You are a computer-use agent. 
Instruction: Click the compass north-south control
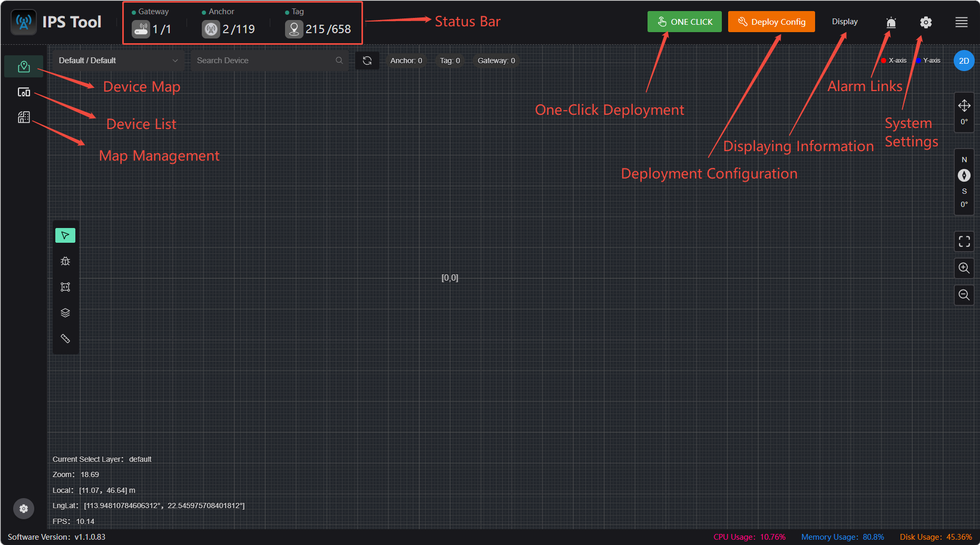click(964, 175)
